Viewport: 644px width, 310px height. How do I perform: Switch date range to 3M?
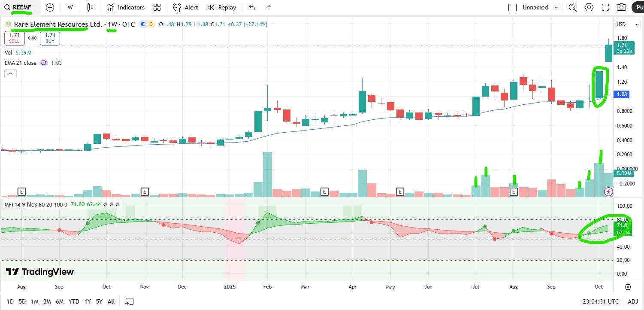[47, 301]
